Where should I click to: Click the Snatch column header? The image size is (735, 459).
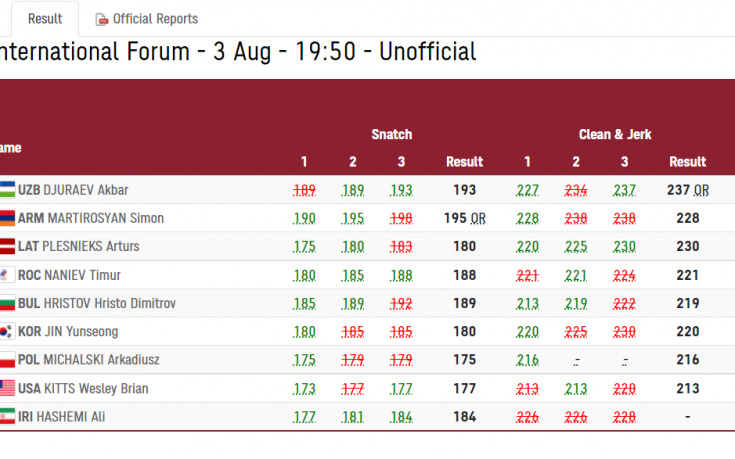[391, 135]
